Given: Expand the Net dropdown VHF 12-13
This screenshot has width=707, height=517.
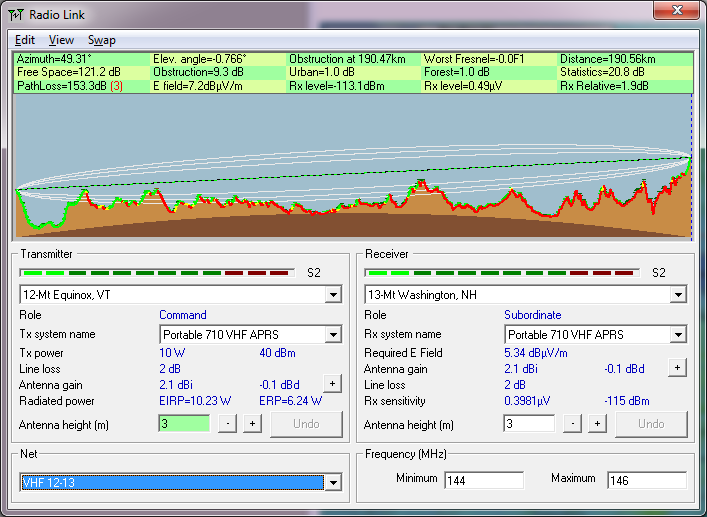Looking at the screenshot, I should [x=333, y=483].
